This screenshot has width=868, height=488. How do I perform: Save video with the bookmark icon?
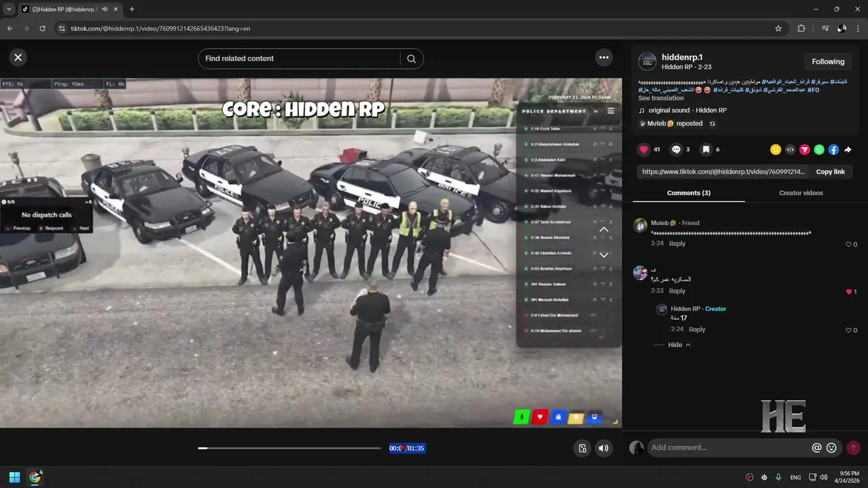706,150
